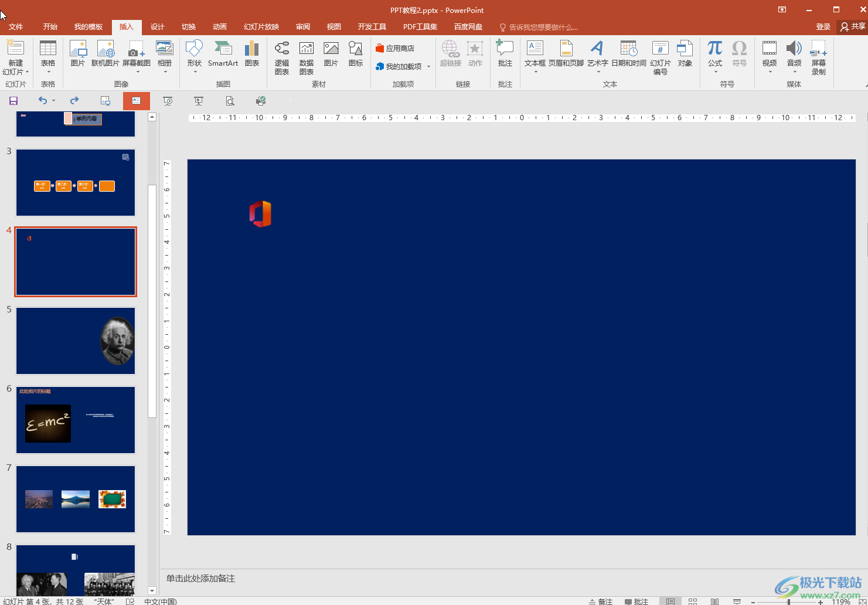Click the Tell Me search box
Viewport: 868px width, 605px height.
pos(539,27)
